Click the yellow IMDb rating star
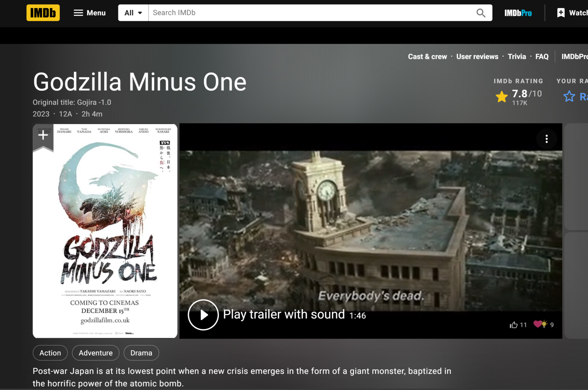The height and width of the screenshot is (390, 588). pyautogui.click(x=502, y=97)
